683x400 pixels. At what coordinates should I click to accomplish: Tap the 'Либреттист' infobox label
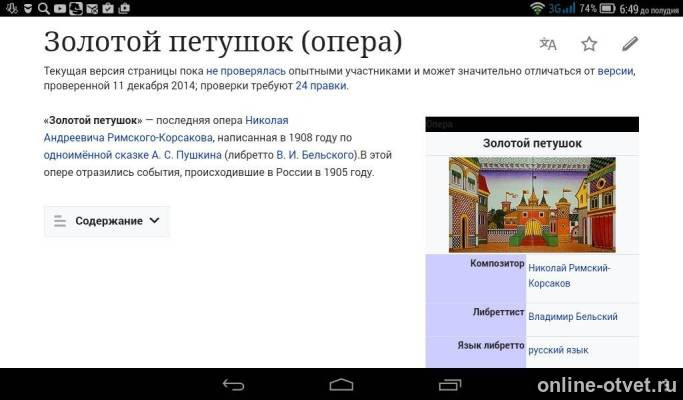[x=498, y=312]
